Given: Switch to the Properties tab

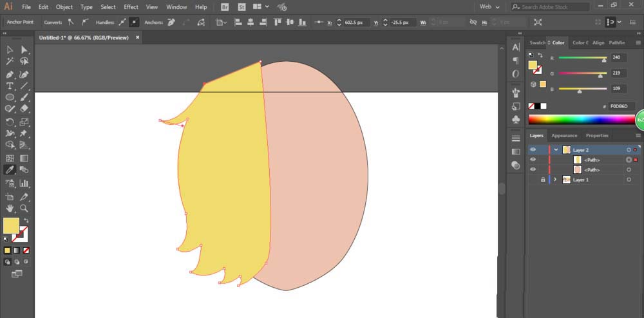Looking at the screenshot, I should click(597, 135).
